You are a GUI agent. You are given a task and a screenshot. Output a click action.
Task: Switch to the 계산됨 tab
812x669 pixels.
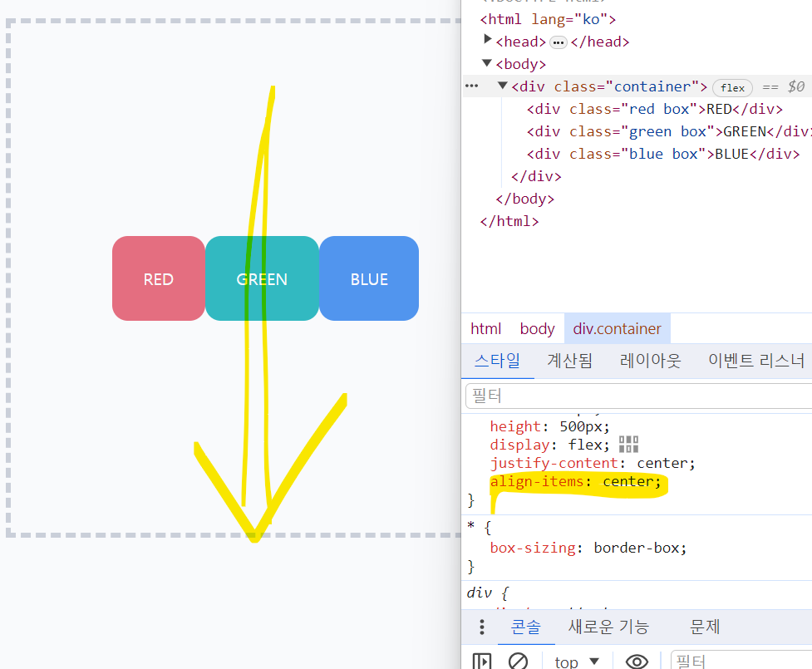(x=569, y=361)
